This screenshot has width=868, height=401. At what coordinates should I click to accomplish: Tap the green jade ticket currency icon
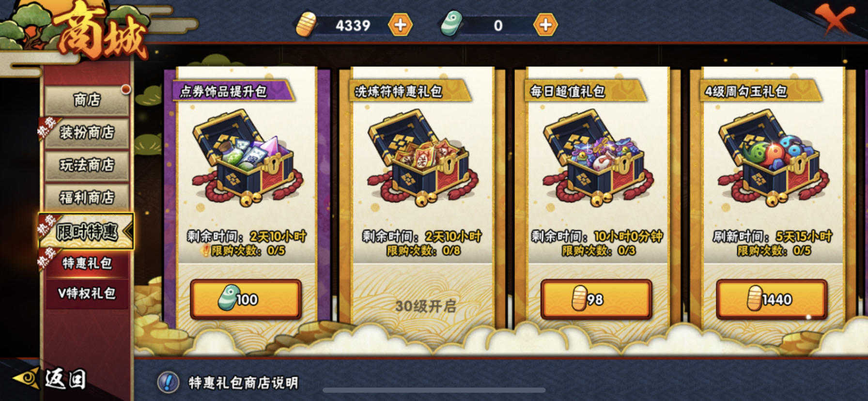point(451,24)
